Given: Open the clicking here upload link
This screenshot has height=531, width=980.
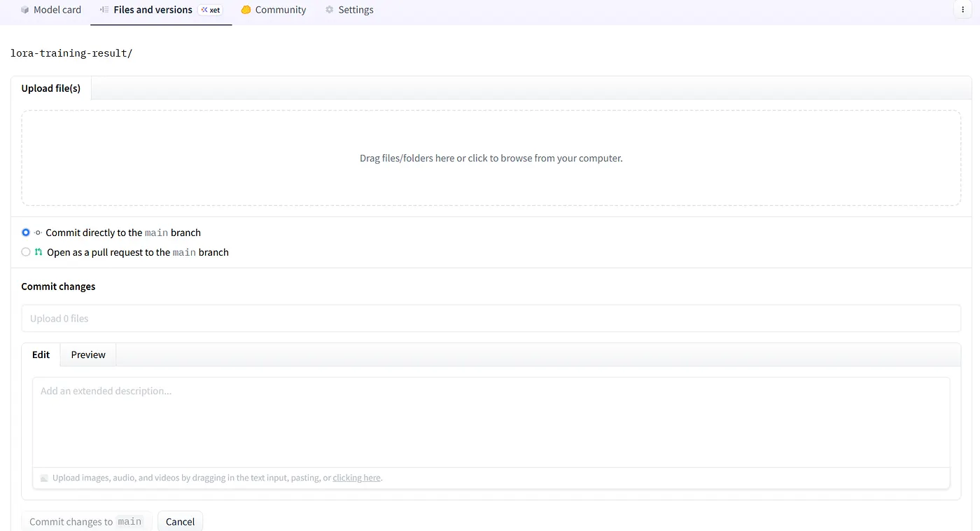Looking at the screenshot, I should [x=356, y=478].
